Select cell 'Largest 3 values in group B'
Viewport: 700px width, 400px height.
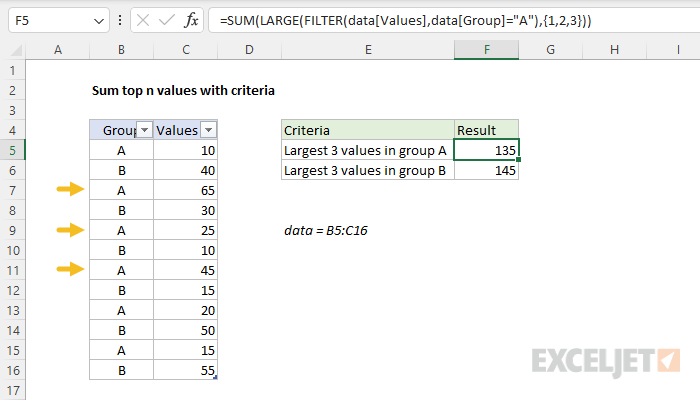coord(368,170)
